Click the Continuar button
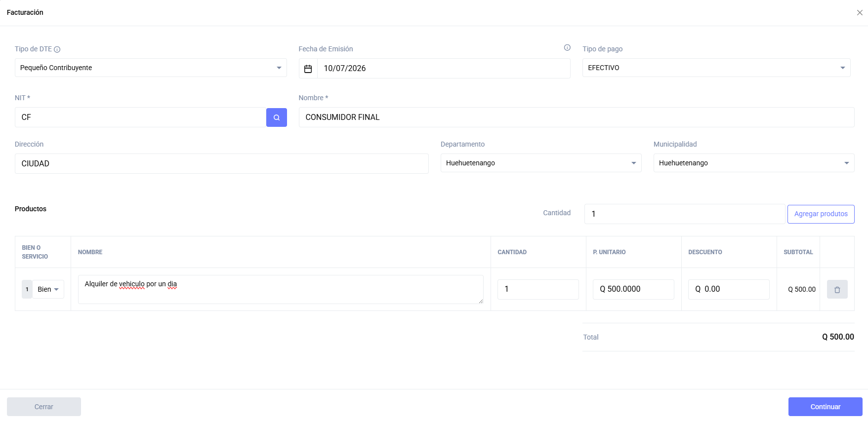868x422 pixels. click(x=825, y=407)
